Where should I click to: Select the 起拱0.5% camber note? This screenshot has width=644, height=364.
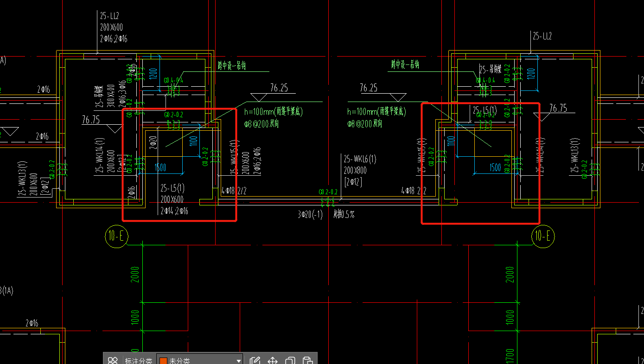click(x=344, y=215)
